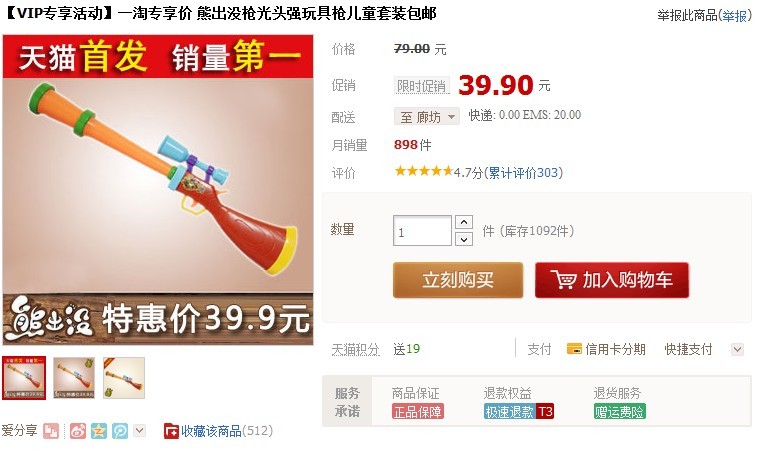Screen dimensions: 771x453
Task: Expand more share options arrow
Action: pyautogui.click(x=140, y=430)
